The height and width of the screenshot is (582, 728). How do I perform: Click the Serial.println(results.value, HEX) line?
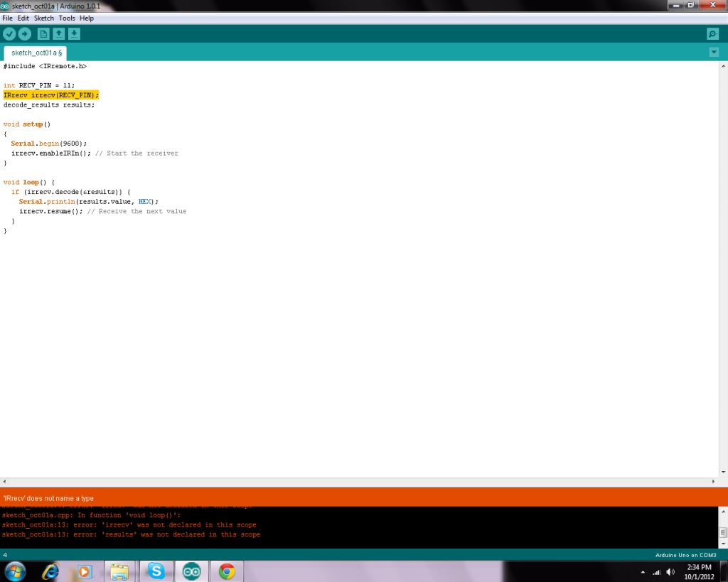point(89,202)
